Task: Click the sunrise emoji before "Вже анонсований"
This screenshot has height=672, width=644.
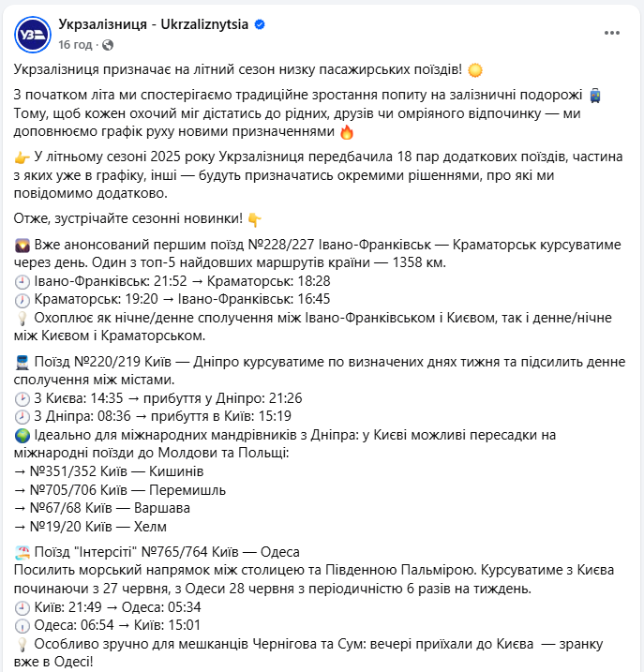Action: pyautogui.click(x=22, y=245)
